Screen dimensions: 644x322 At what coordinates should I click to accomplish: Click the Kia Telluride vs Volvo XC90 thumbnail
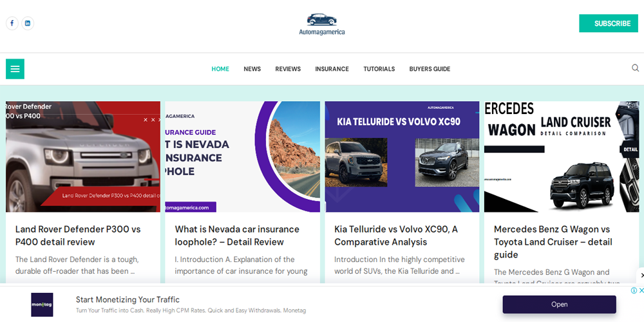point(402,156)
